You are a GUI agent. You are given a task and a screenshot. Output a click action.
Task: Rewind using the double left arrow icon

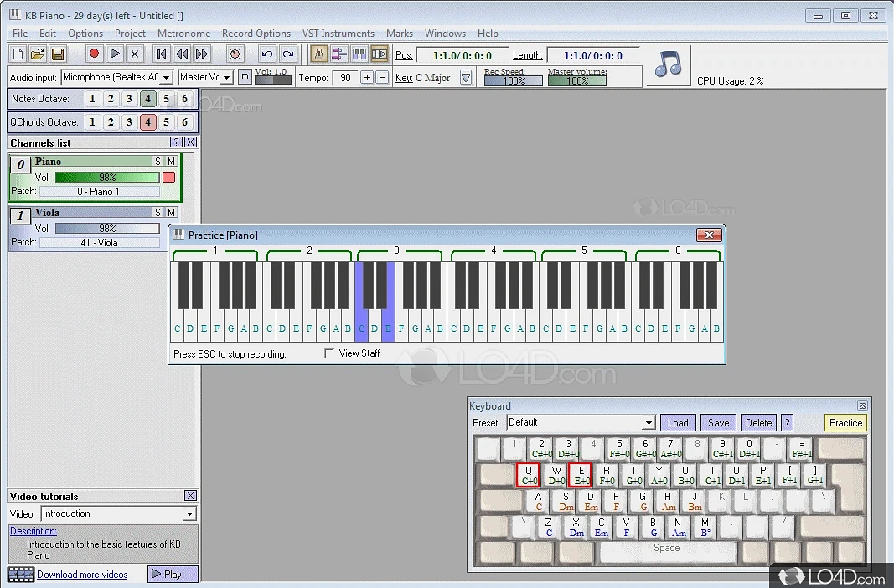click(182, 54)
